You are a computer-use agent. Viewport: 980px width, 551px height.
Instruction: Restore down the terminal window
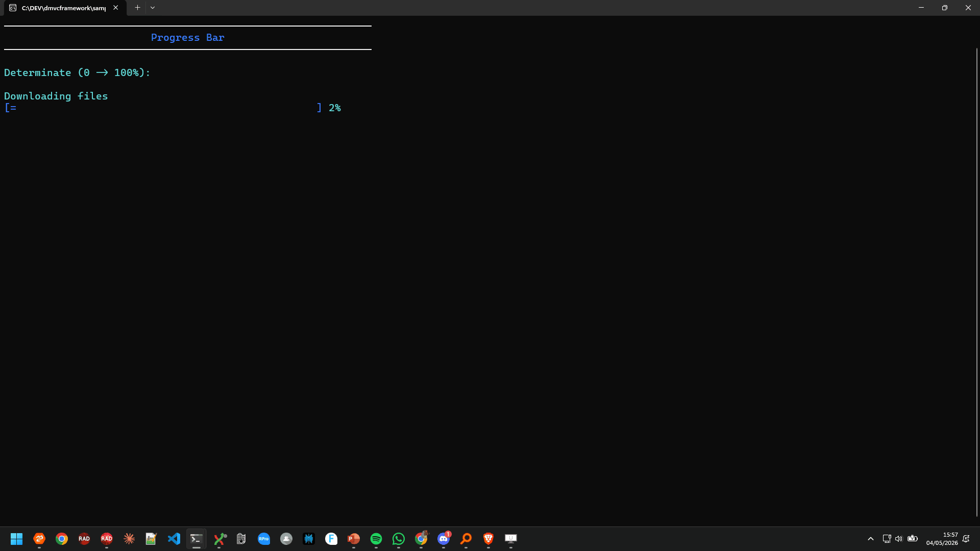pos(945,8)
